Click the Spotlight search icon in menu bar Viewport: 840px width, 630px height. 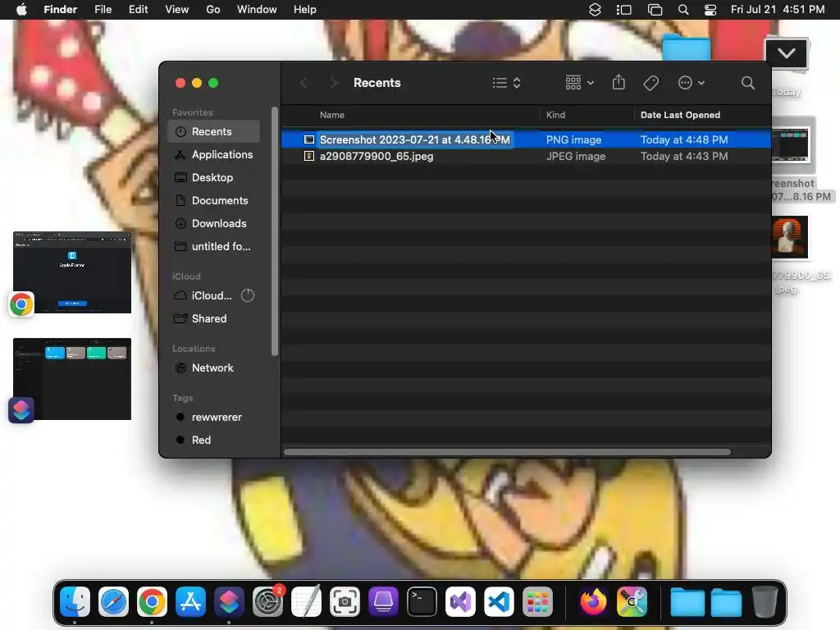(x=683, y=10)
